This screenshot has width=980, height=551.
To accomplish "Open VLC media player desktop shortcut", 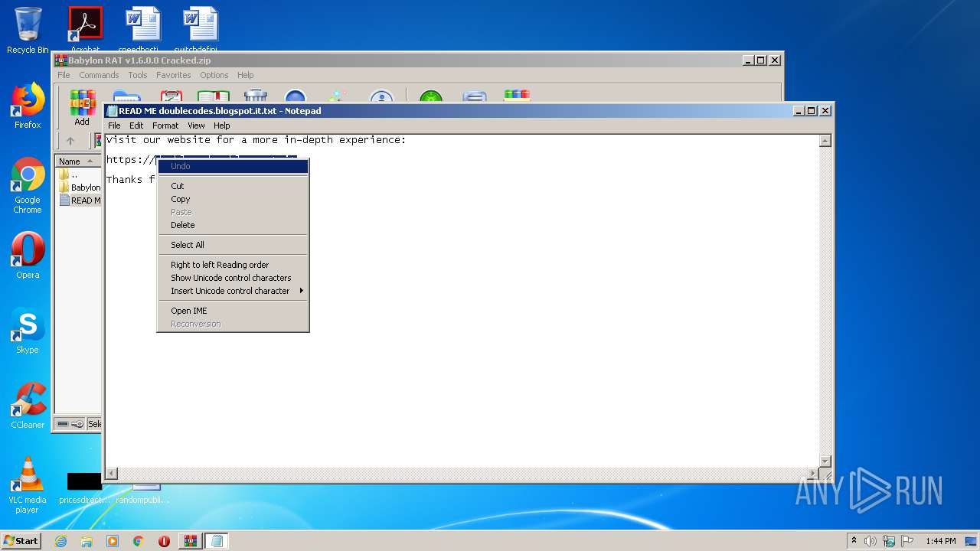I will click(x=28, y=485).
